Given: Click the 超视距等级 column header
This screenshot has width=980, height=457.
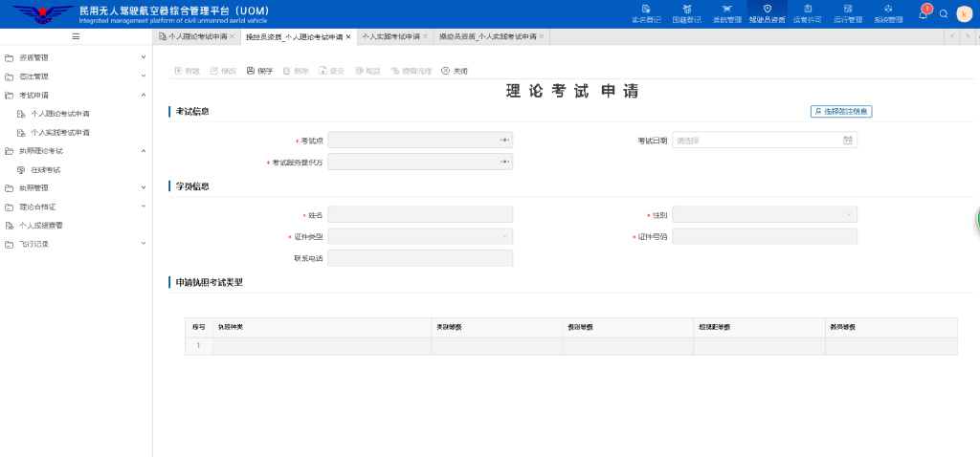Looking at the screenshot, I should click(759, 328).
